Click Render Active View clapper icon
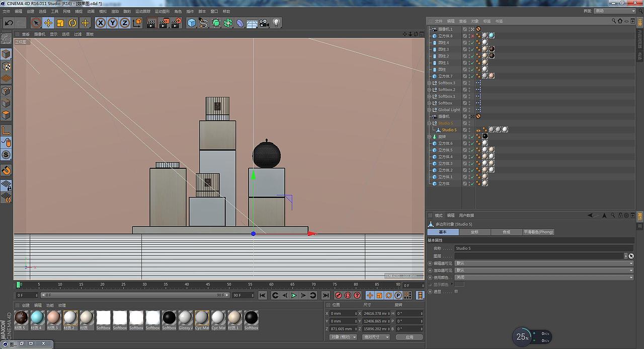 151,23
